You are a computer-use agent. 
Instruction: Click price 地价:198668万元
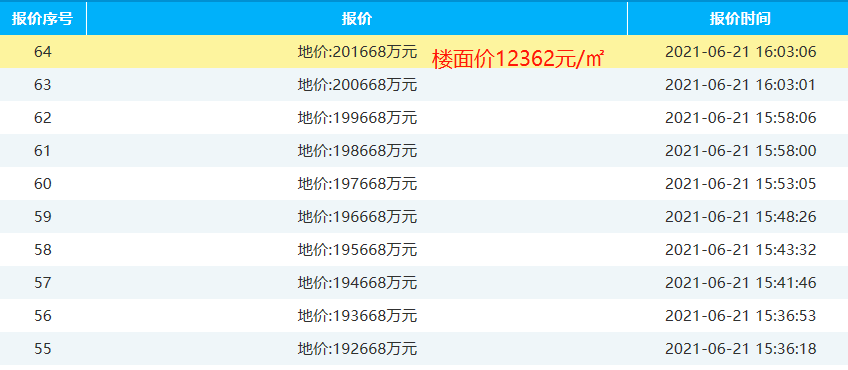(357, 151)
